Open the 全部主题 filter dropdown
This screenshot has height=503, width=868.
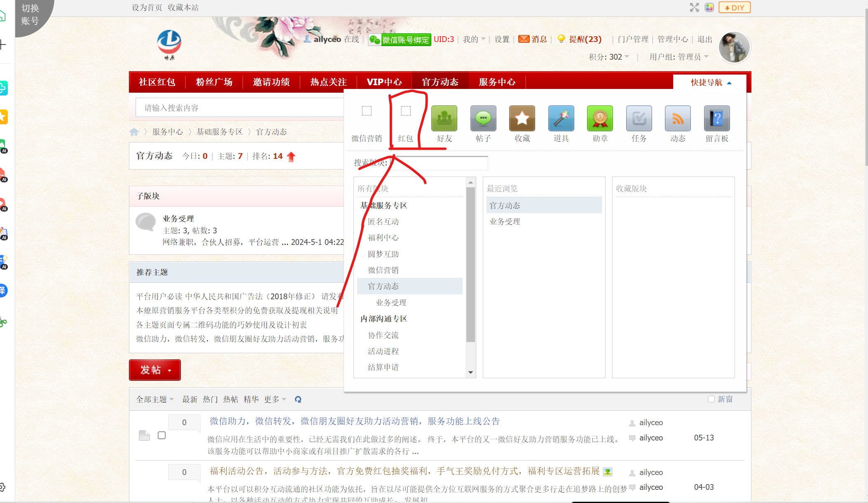pyautogui.click(x=155, y=399)
